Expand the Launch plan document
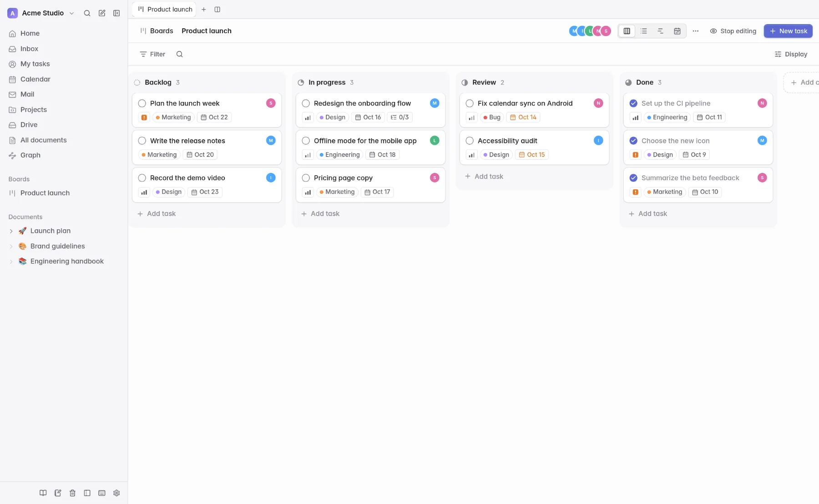This screenshot has width=819, height=504. 11,231
